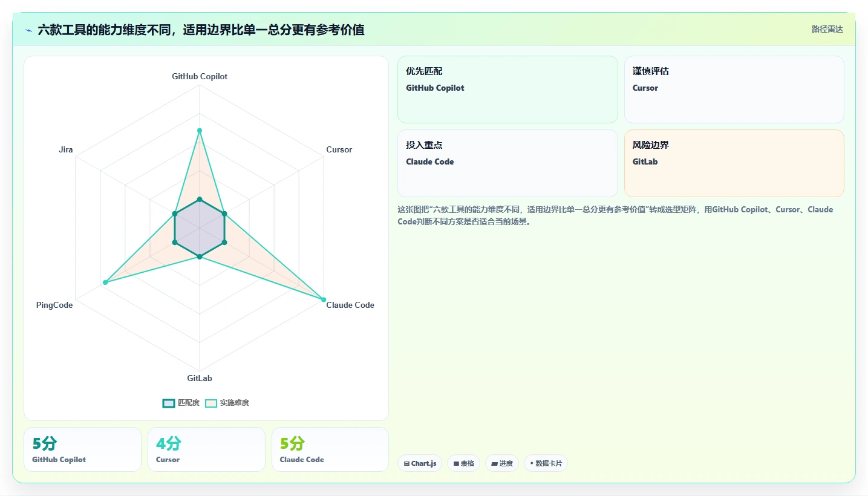Toggle the 匹配度 legend swatch
The width and height of the screenshot is (868, 496).
169,403
